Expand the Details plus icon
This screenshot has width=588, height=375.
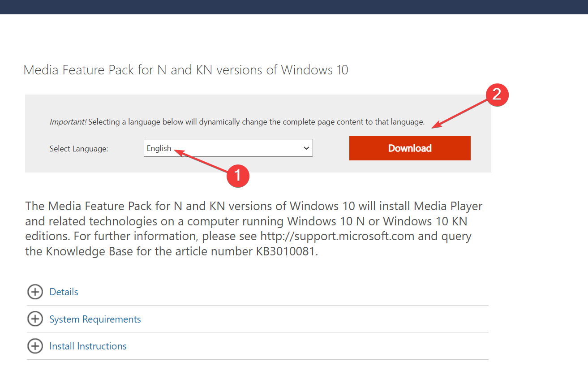point(35,292)
